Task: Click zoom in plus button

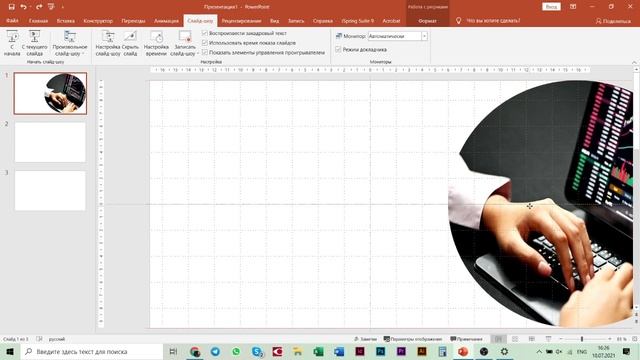Action: pos(609,339)
